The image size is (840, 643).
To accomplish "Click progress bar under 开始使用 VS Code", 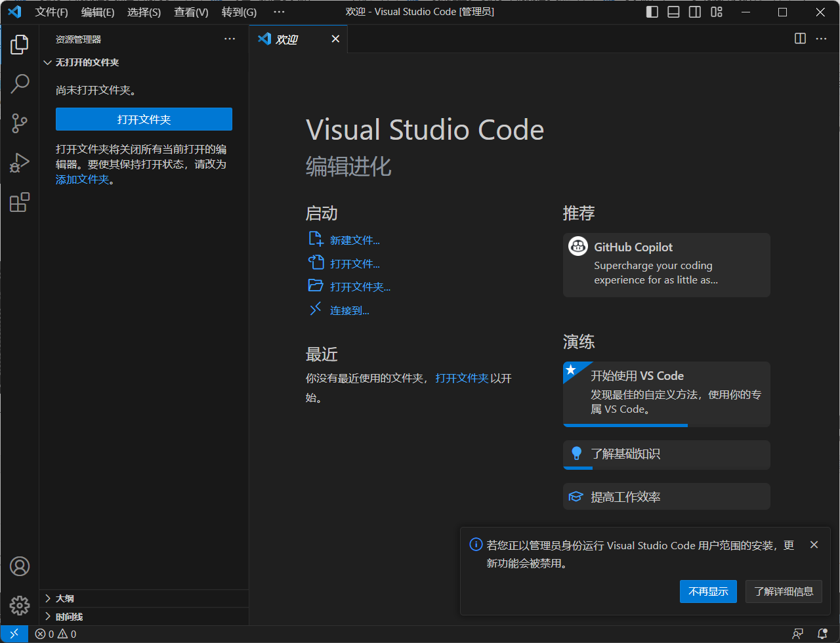I will pyautogui.click(x=666, y=425).
